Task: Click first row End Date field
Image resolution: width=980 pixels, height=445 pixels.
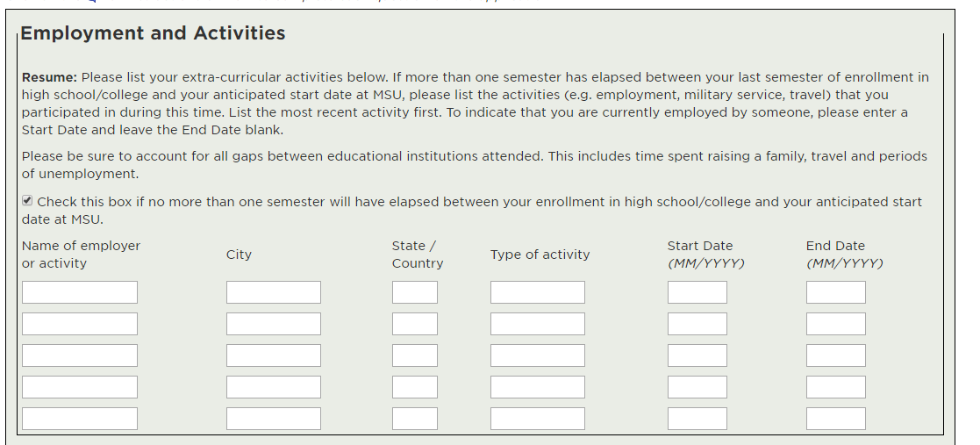Action: (836, 292)
